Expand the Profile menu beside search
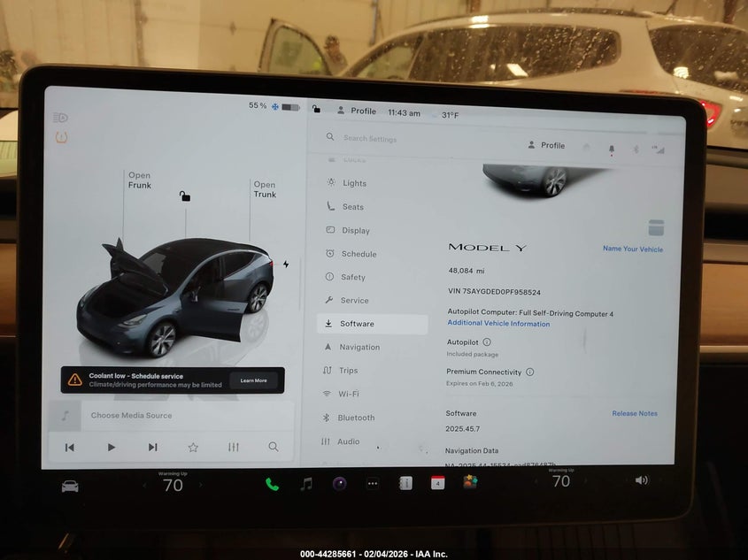The height and width of the screenshot is (560, 748). 546,146
